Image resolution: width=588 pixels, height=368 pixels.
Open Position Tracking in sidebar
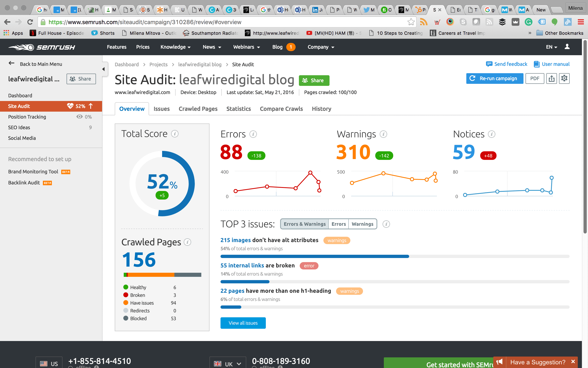pyautogui.click(x=27, y=117)
